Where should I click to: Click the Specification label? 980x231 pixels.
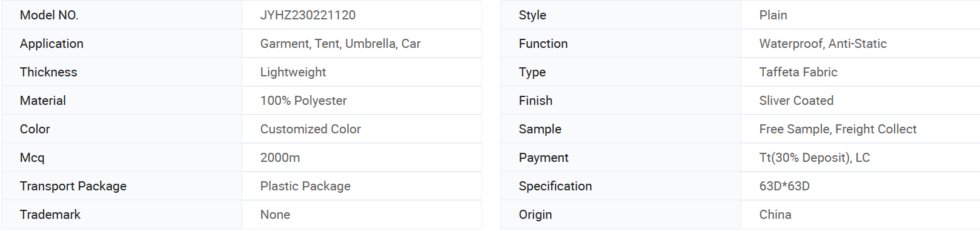point(555,186)
